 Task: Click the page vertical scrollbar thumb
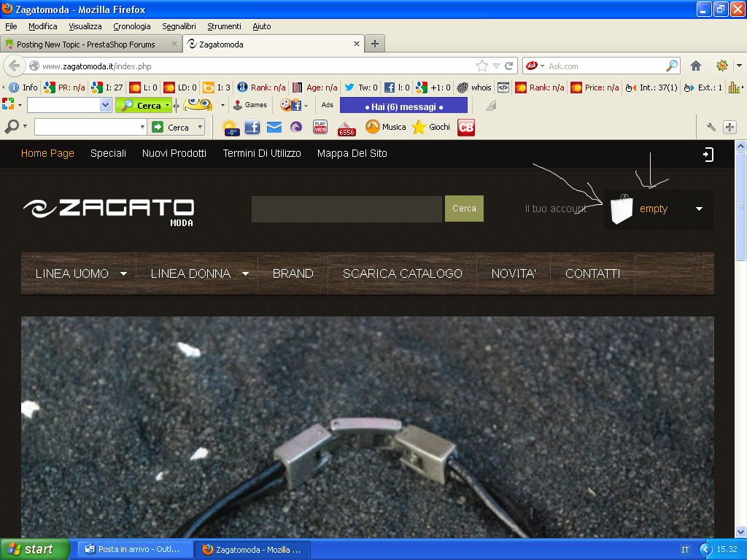click(740, 206)
